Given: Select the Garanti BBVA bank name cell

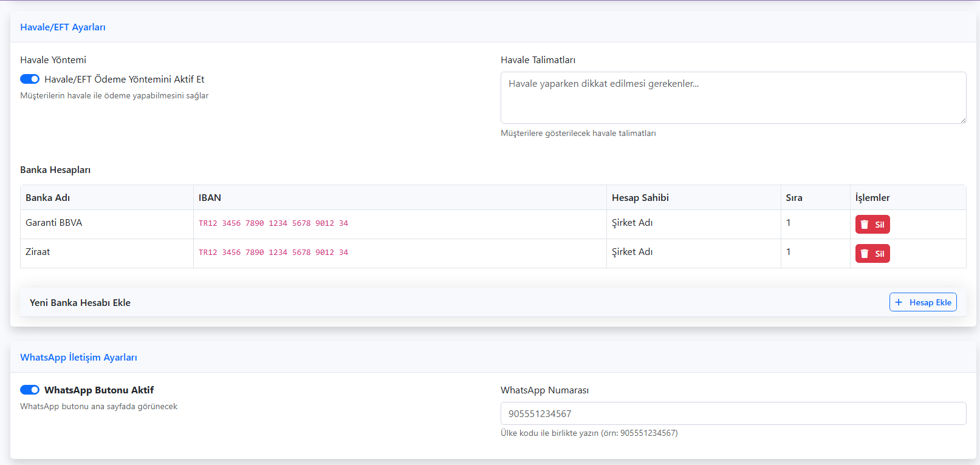Looking at the screenshot, I should pos(107,224).
